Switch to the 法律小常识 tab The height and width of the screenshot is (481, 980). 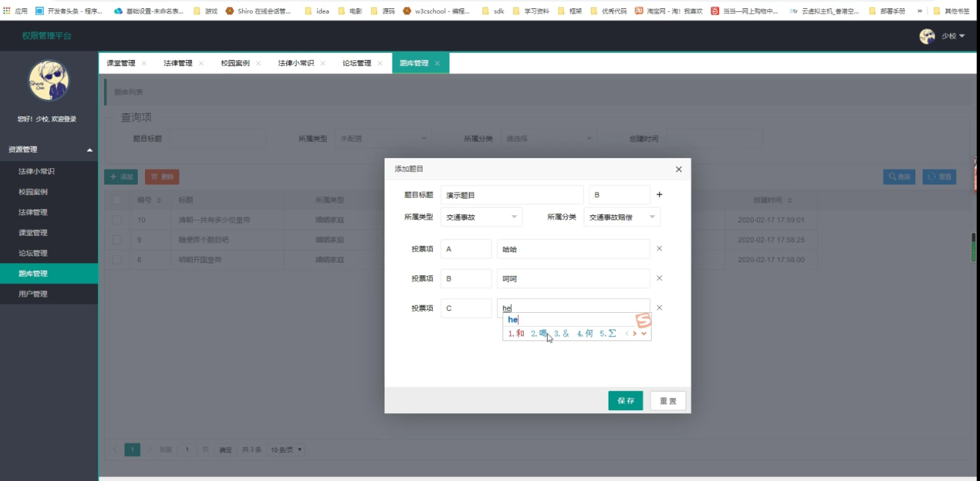pos(296,63)
